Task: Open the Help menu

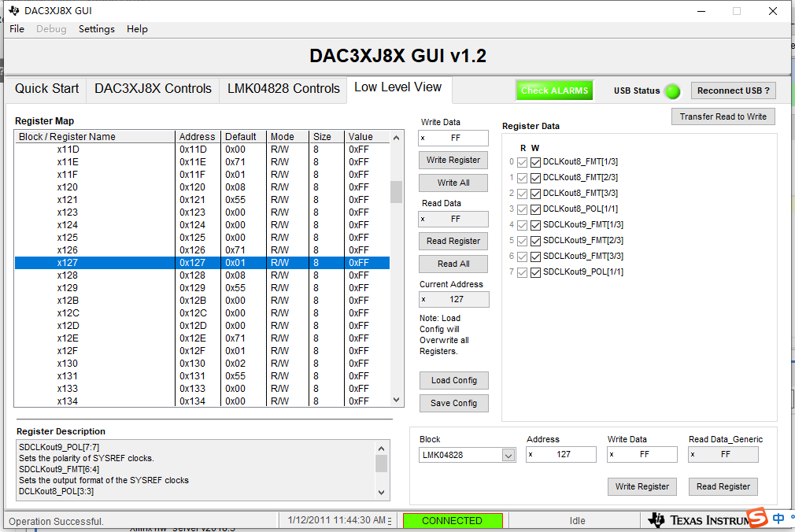Action: (x=137, y=29)
